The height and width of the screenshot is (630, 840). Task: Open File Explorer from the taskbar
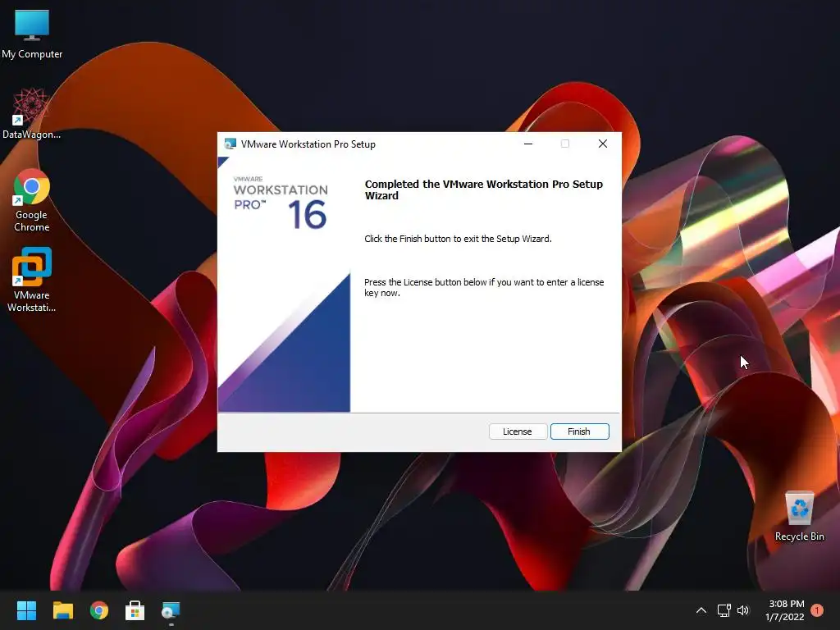click(x=62, y=610)
